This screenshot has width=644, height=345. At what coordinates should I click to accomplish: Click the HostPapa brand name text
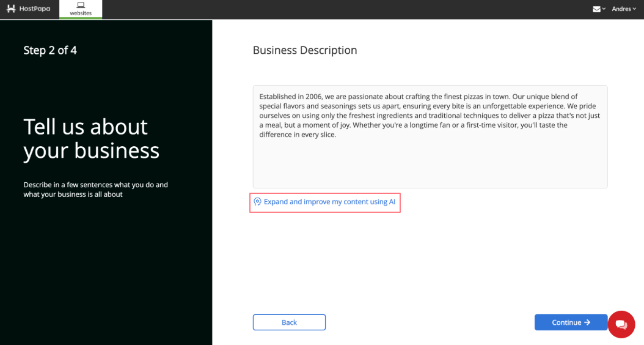pos(35,9)
